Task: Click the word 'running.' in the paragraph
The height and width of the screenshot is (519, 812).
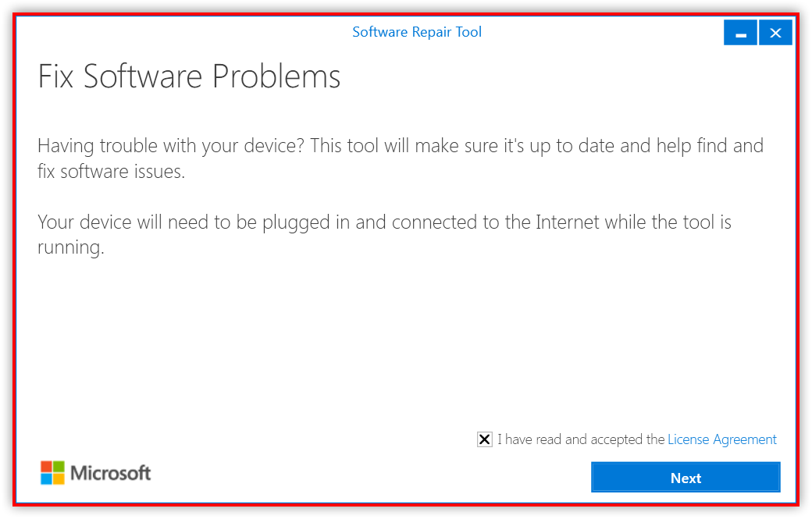Action: [71, 248]
